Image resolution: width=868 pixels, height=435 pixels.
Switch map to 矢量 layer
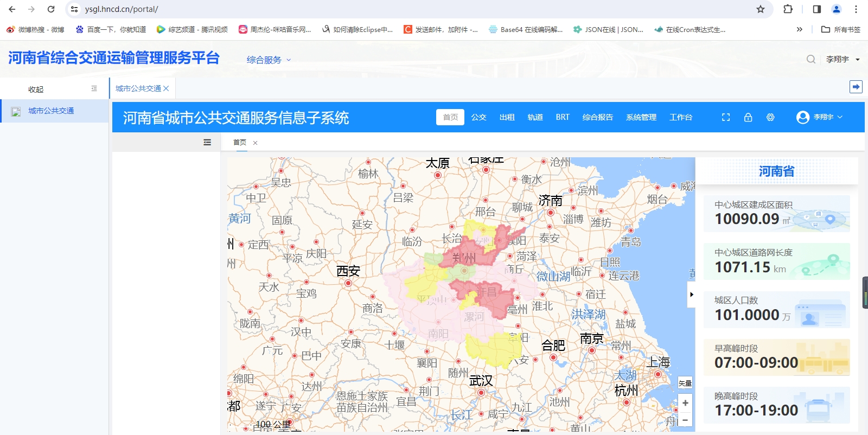point(685,383)
